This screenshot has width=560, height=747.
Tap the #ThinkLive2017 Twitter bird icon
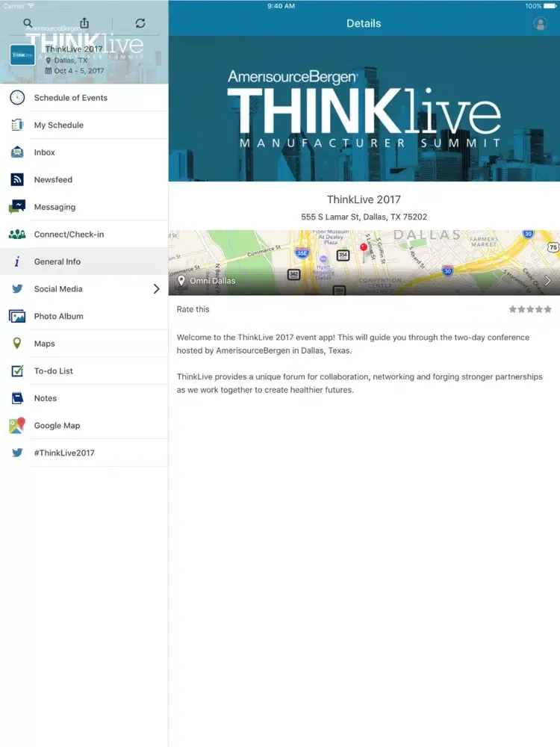pos(17,453)
